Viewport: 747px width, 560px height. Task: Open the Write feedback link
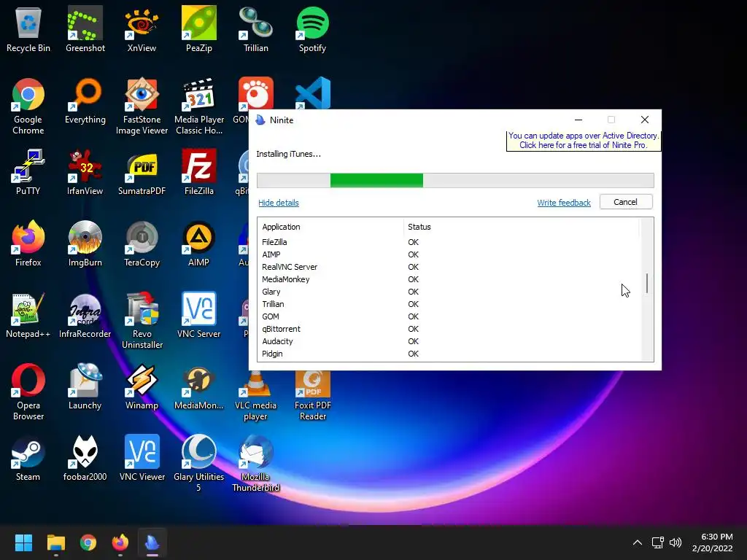(x=564, y=203)
